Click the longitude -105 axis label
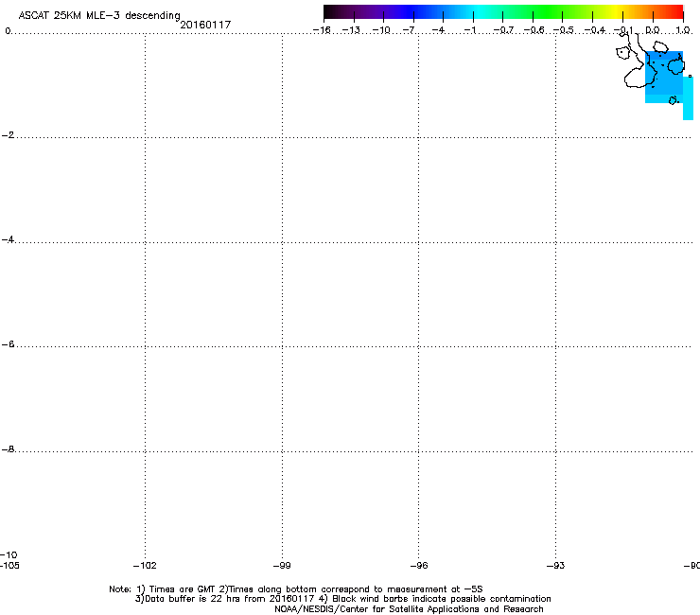Image resolution: width=700 pixels, height=615 pixels. pyautogui.click(x=9, y=566)
